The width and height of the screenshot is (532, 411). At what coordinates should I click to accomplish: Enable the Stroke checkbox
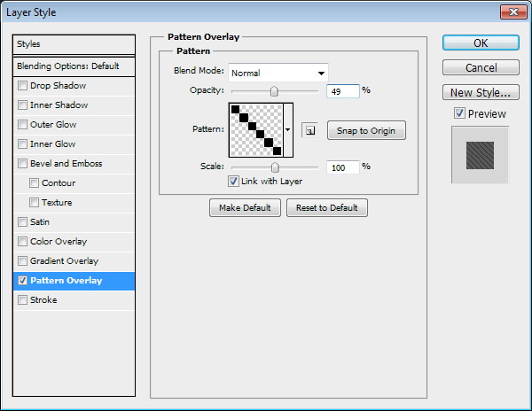tap(22, 300)
